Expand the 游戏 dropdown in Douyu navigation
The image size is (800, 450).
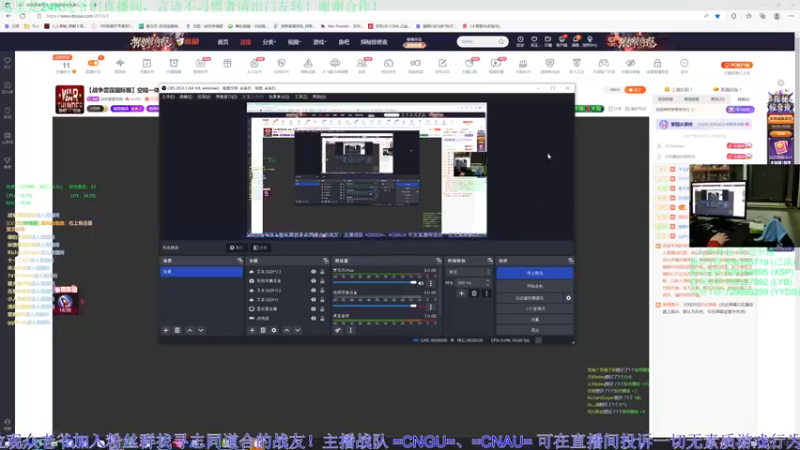[x=319, y=42]
